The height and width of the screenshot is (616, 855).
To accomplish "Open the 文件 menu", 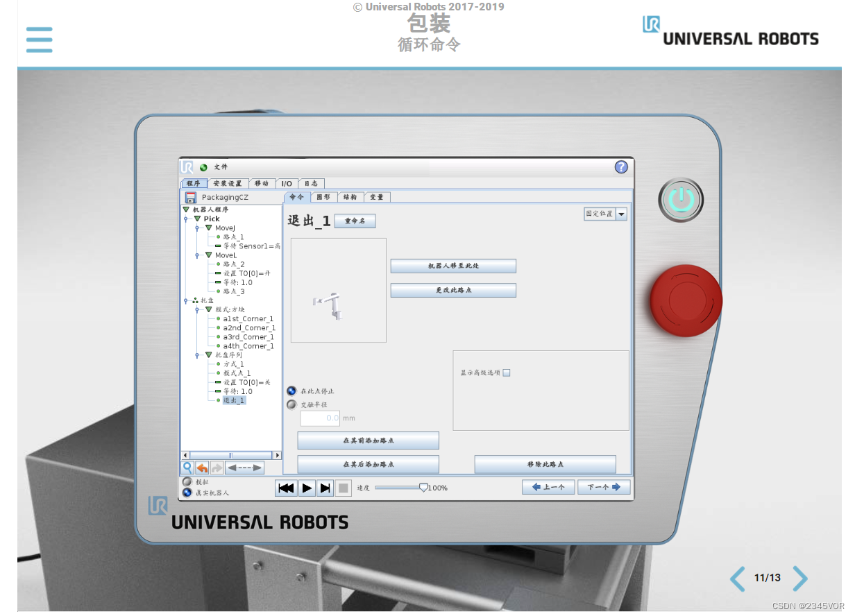I will pyautogui.click(x=221, y=167).
